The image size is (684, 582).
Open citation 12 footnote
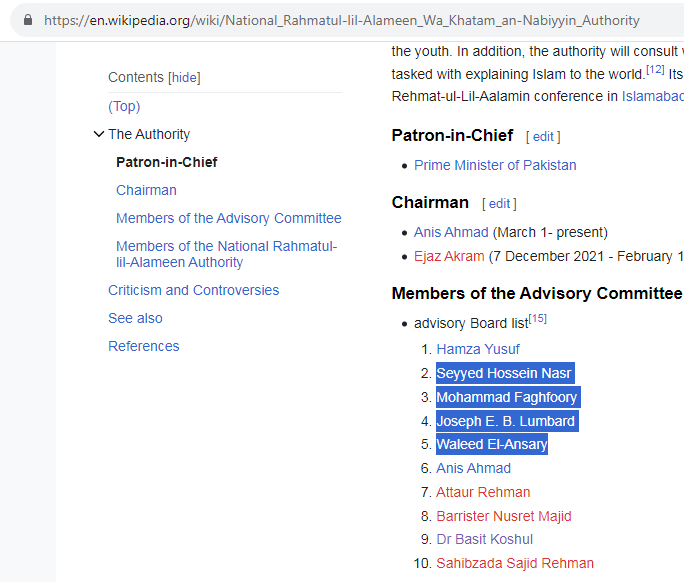pos(655,69)
